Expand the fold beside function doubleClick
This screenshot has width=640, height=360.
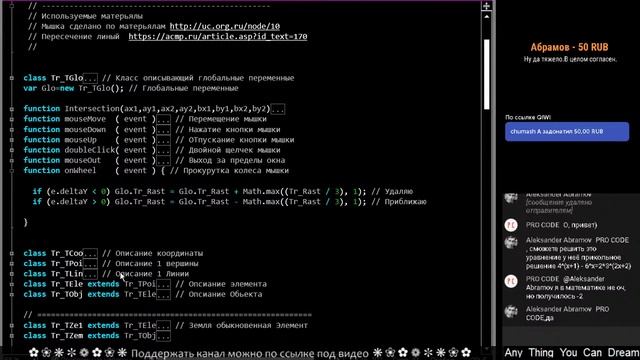12,150
